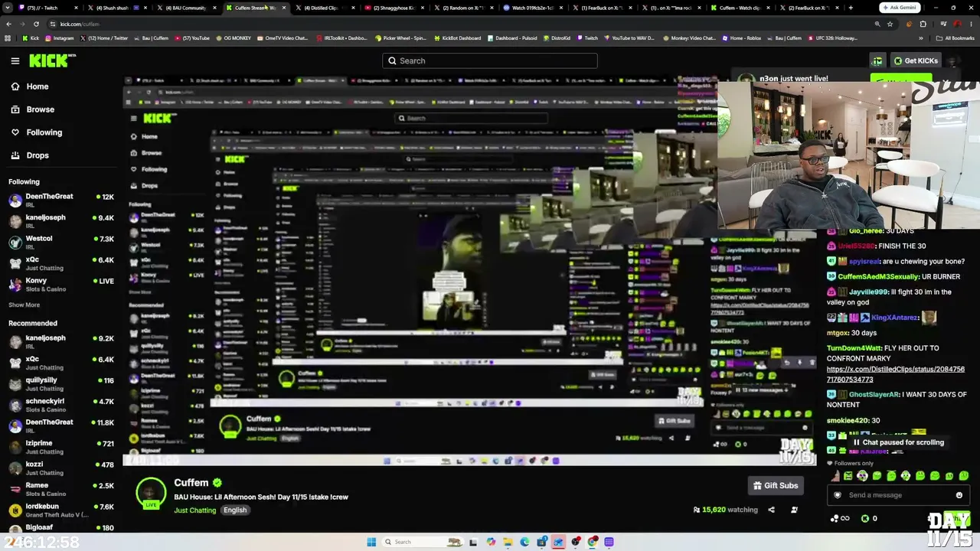Open the KickBot Dashboard bookmark

(x=457, y=37)
